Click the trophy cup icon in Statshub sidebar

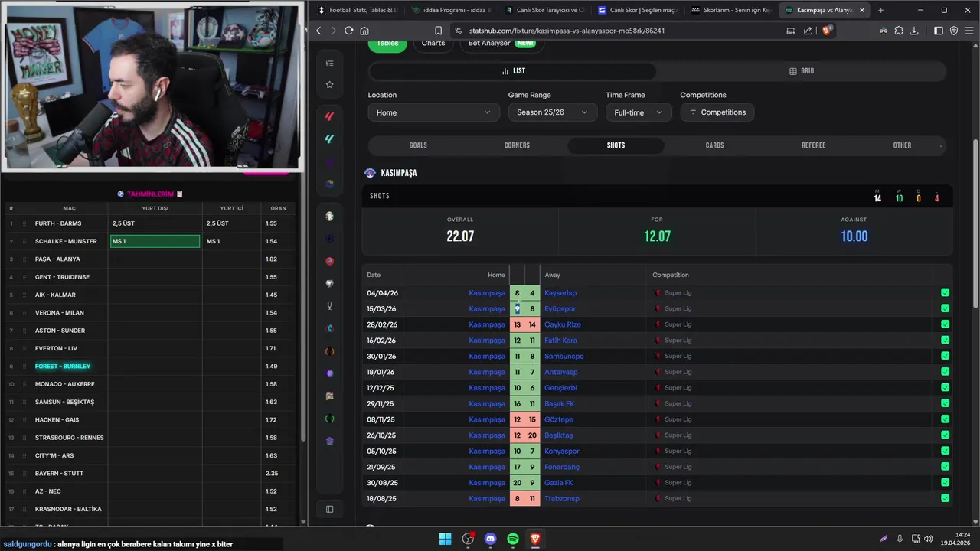(329, 305)
